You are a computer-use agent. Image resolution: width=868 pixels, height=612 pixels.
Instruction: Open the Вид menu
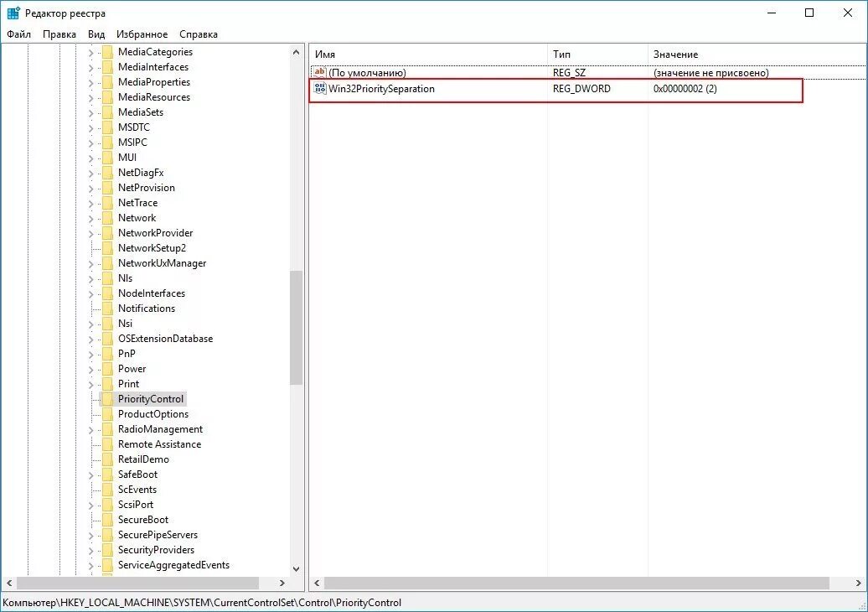pyautogui.click(x=96, y=34)
